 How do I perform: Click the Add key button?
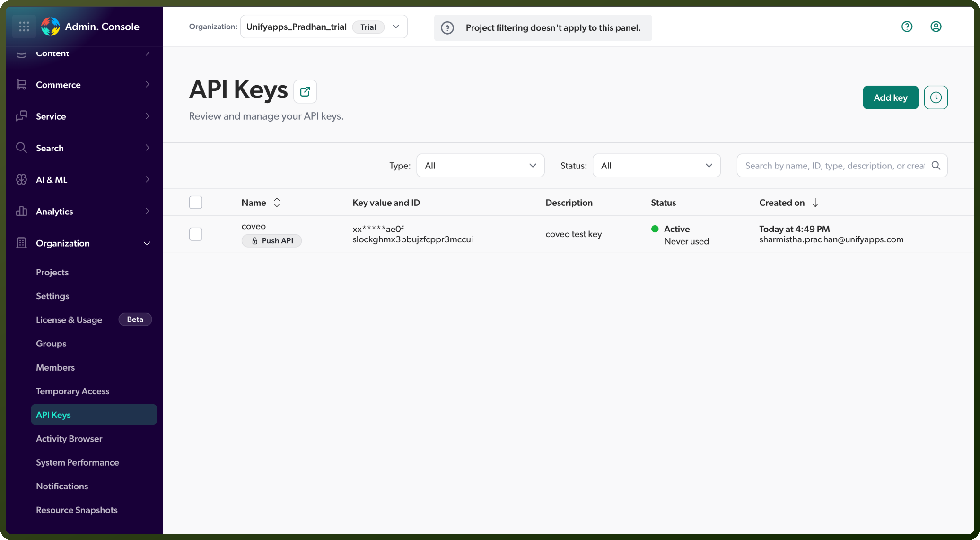click(891, 97)
